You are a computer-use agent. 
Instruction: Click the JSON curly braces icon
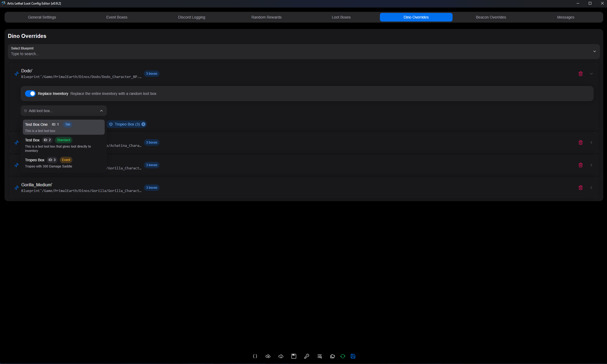click(x=255, y=356)
